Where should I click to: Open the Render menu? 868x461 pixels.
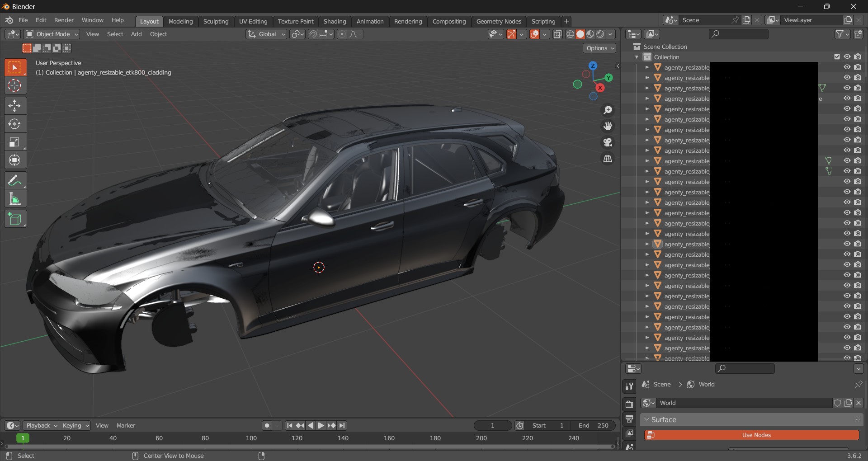click(x=64, y=20)
